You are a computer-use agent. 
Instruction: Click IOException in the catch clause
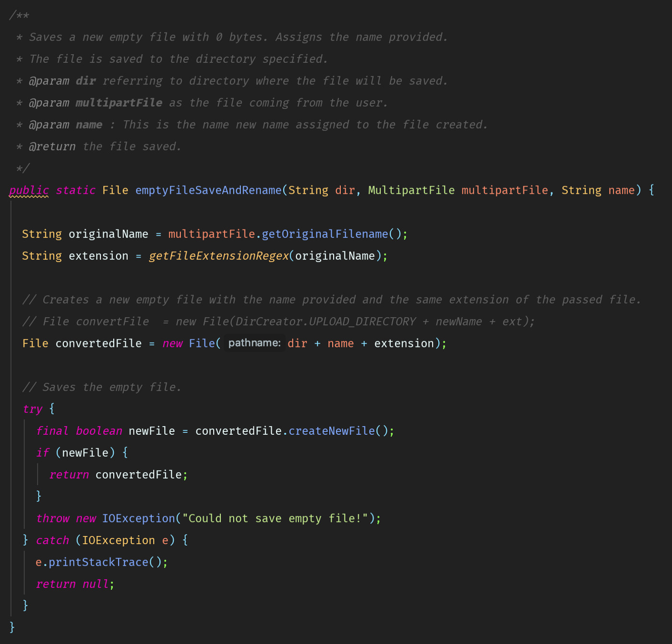click(118, 540)
